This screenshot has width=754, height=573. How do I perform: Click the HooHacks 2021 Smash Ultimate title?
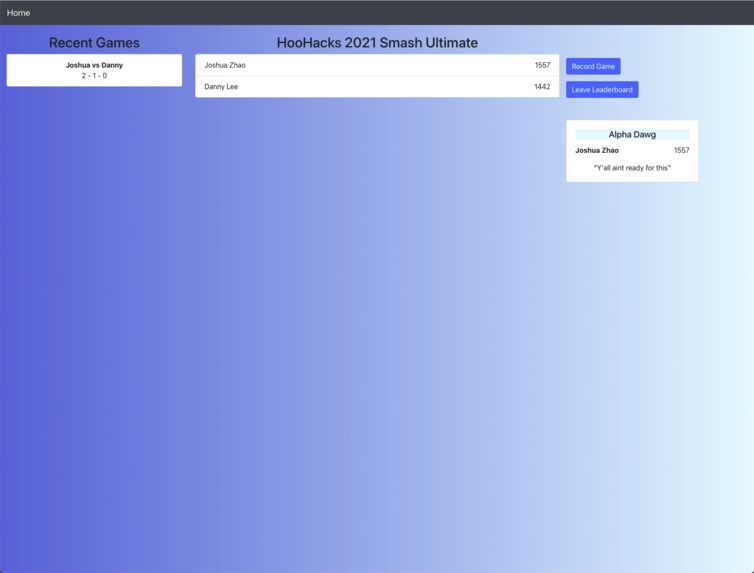coord(377,43)
